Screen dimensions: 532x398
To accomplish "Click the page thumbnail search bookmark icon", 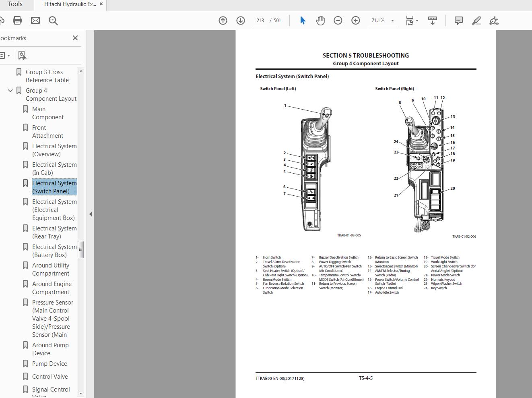I will tap(22, 55).
